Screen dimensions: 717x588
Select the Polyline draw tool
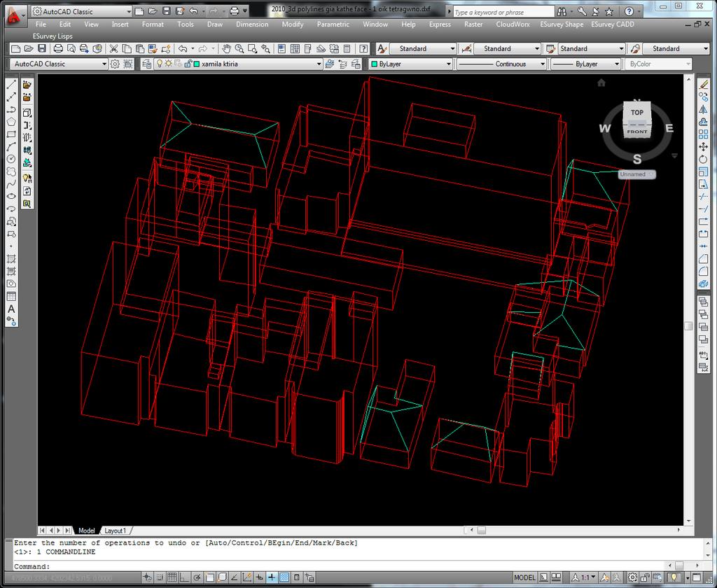(x=11, y=109)
